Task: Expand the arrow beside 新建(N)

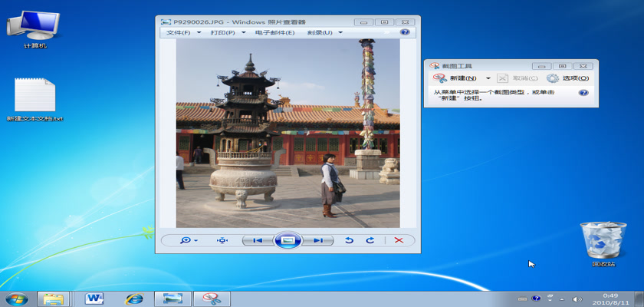Action: point(488,78)
